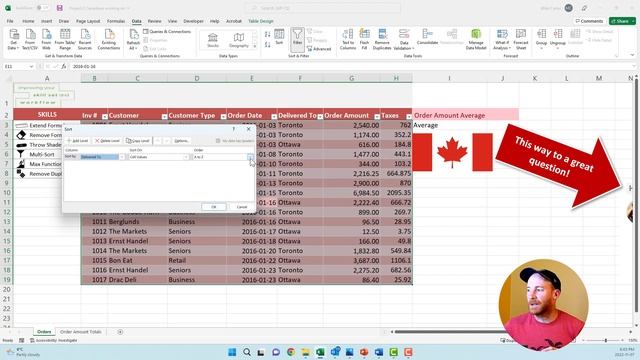Open the Queries & Connections pane
This screenshot has height=360, width=640.
(167, 31)
